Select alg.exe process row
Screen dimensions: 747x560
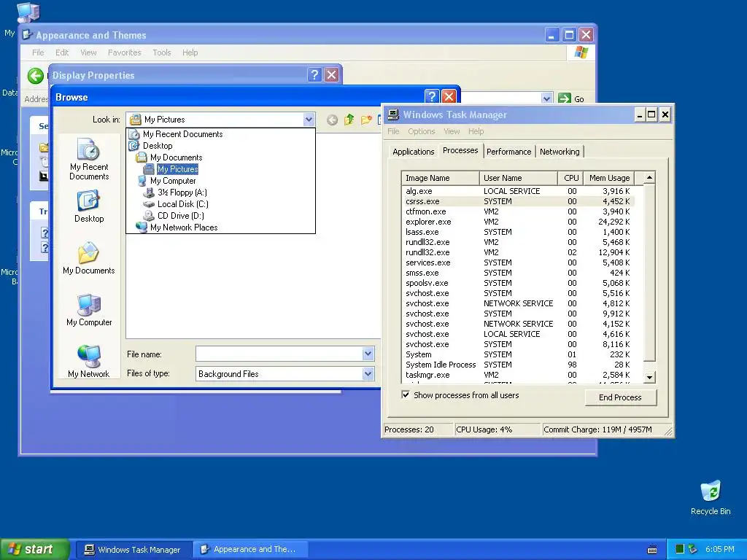tap(518, 191)
